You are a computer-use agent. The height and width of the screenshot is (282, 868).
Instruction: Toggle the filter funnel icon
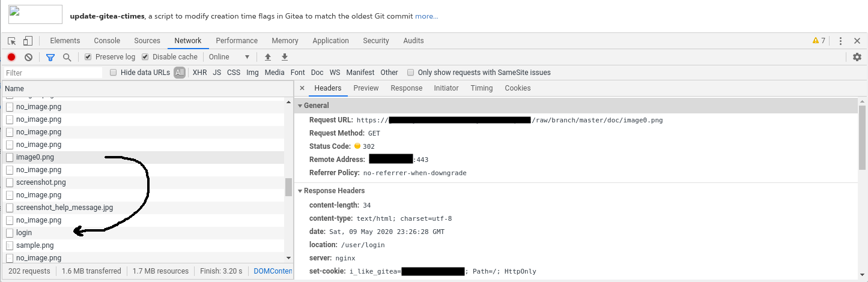click(x=50, y=57)
